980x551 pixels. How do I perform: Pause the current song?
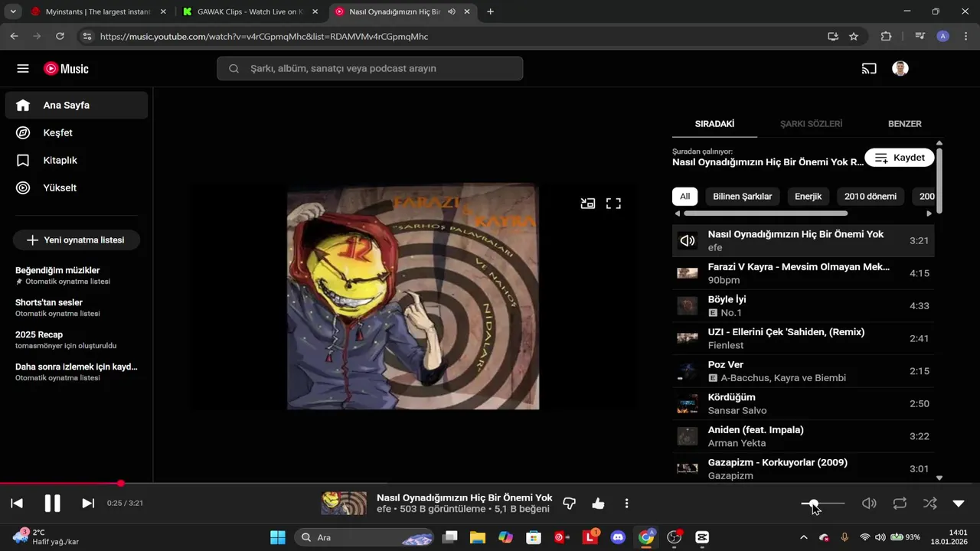(x=52, y=504)
